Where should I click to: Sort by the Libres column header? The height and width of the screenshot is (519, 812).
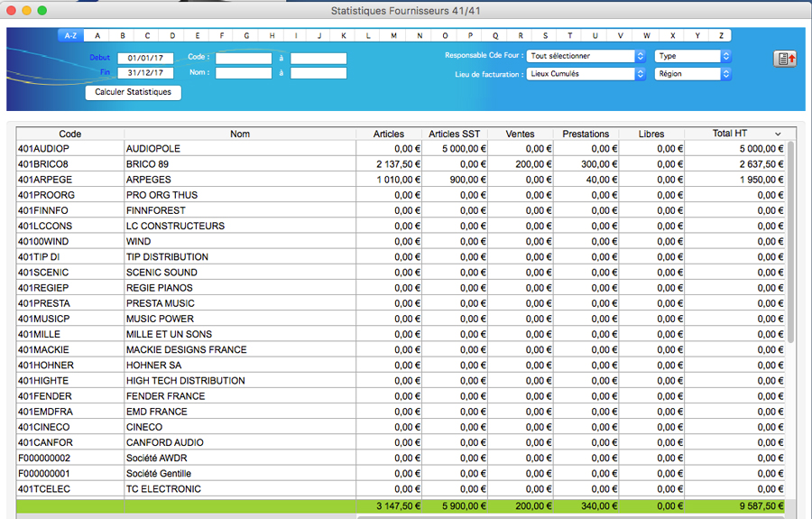(651, 134)
